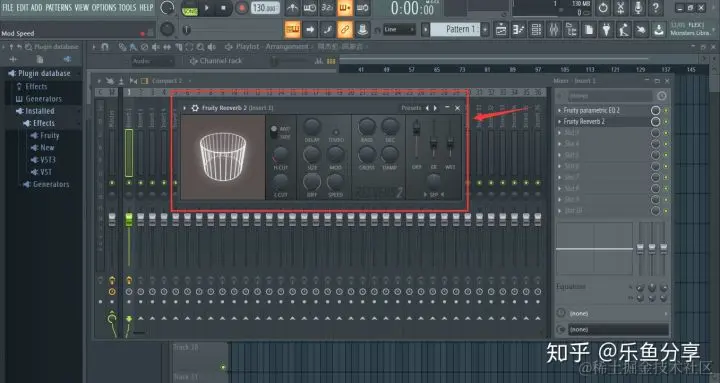
Task: Open the Channel rack view icon
Action: (536, 30)
